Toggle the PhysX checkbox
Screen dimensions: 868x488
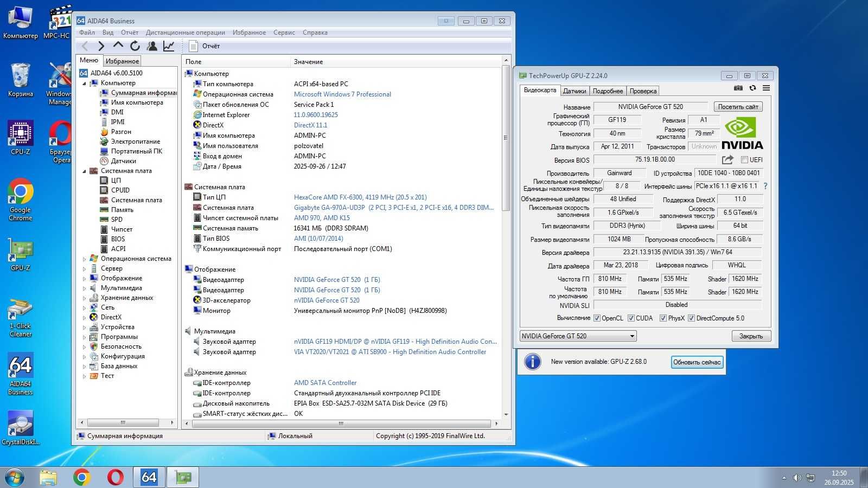point(663,318)
